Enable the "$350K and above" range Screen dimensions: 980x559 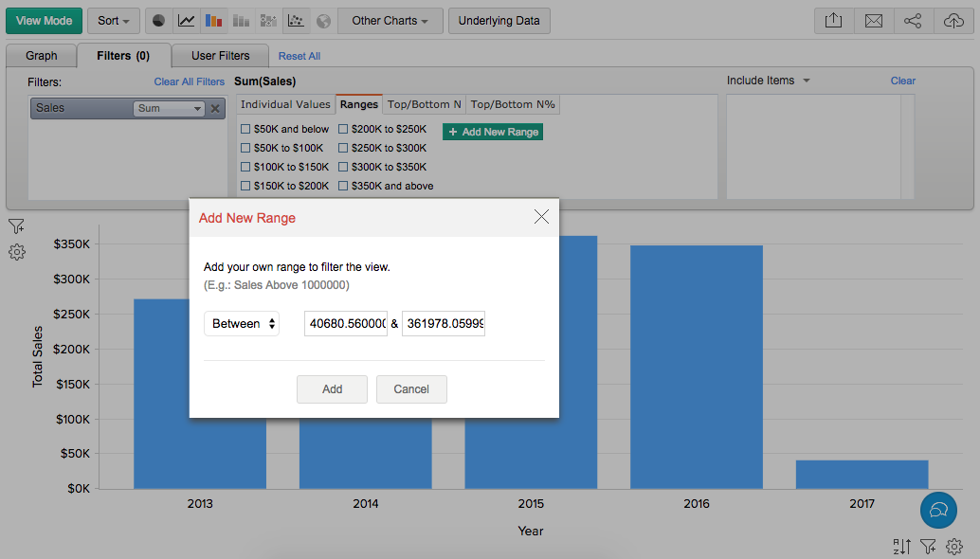coord(344,186)
